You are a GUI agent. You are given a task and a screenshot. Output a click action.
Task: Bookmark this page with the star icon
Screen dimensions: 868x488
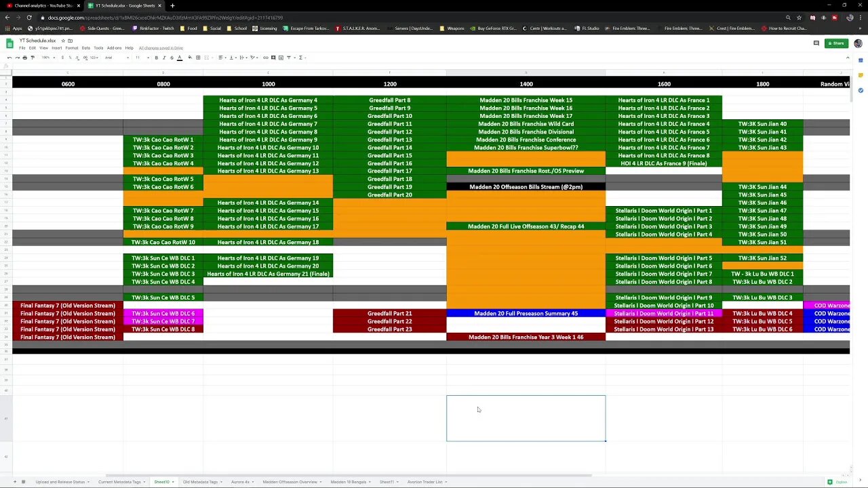(799, 18)
